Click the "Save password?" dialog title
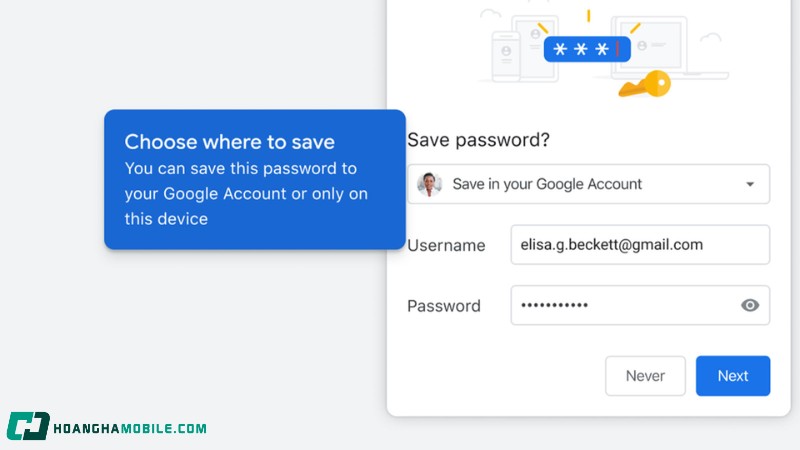Viewport: 800px width, 450px height. point(478,140)
